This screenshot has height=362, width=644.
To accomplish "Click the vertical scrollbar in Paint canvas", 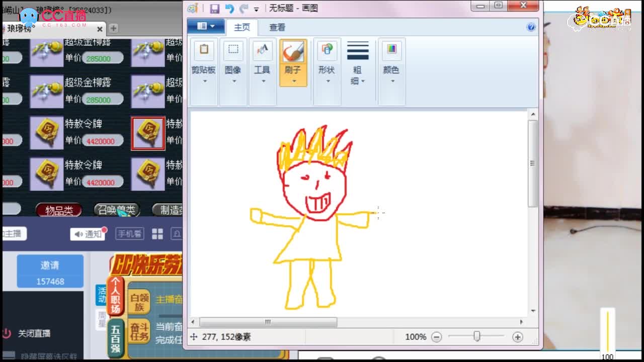I will (x=533, y=163).
